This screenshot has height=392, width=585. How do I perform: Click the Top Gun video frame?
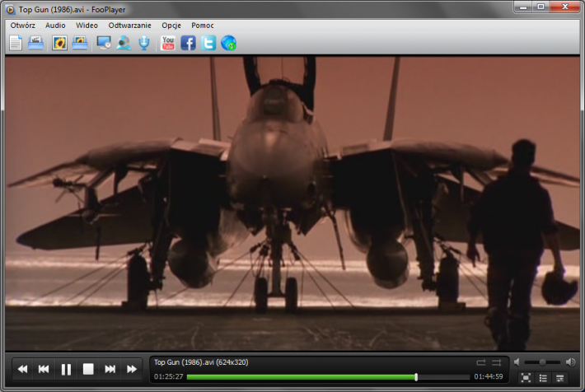click(292, 203)
